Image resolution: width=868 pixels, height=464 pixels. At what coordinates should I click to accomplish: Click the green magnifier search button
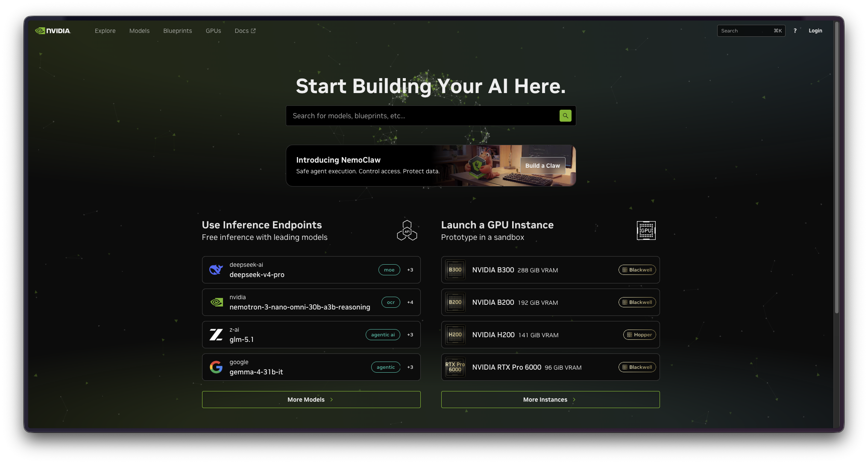click(x=565, y=116)
